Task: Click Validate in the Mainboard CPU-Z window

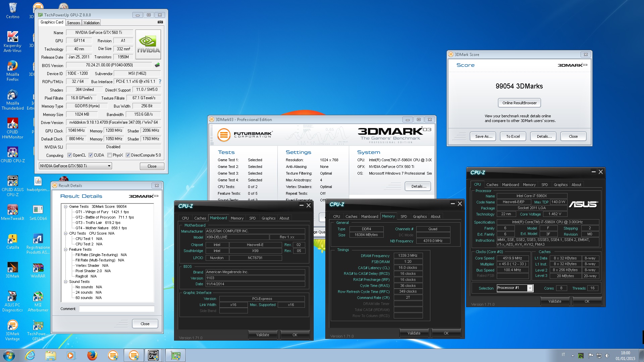Action: pyautogui.click(x=263, y=335)
